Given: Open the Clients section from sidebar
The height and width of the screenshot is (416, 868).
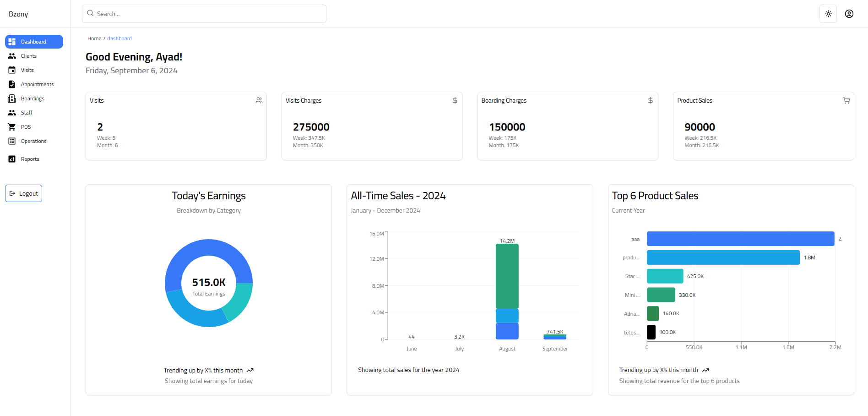Looking at the screenshot, I should (x=28, y=55).
